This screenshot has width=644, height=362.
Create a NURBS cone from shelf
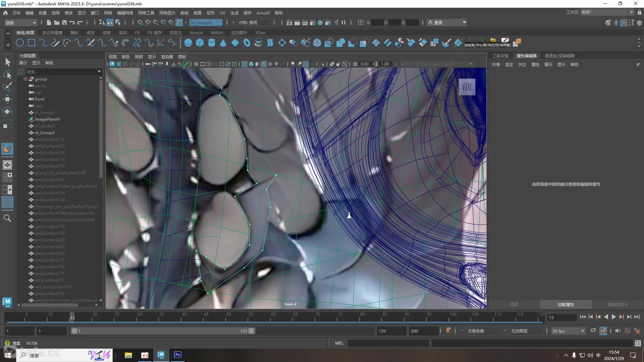pos(223,43)
